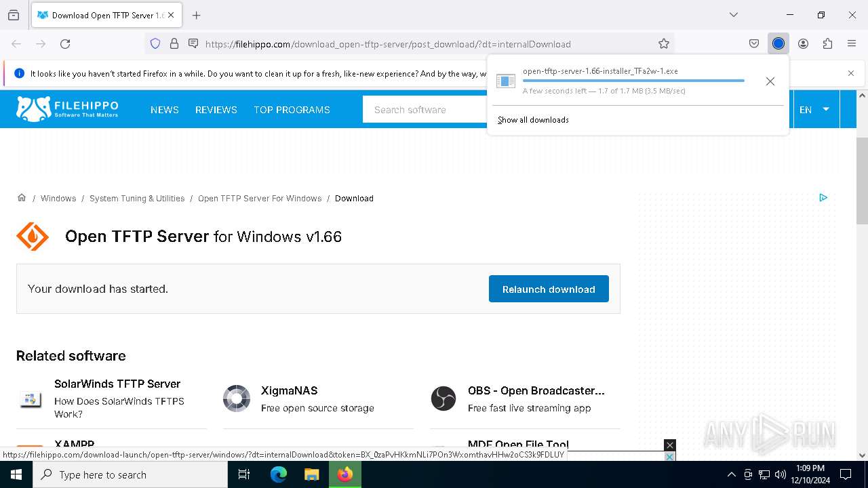Screen dimensions: 868x488
Task: Open System Tuning & Utilities breadcrumb
Action: click(137, 199)
